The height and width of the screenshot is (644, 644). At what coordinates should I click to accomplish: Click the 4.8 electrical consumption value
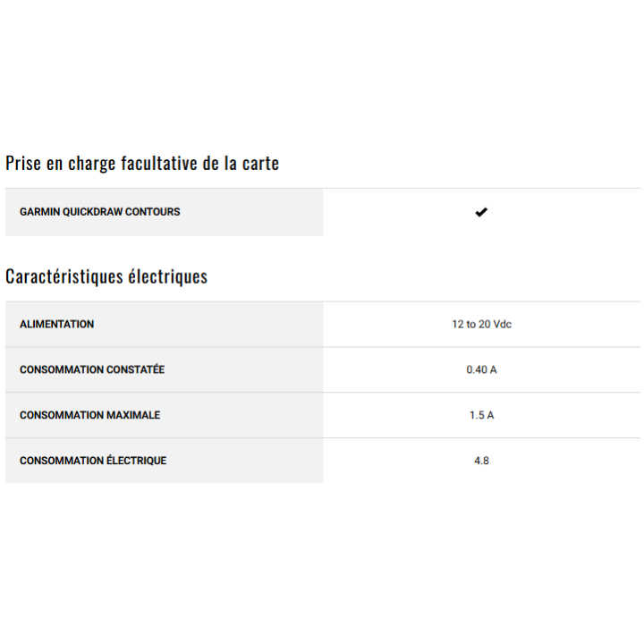click(481, 461)
